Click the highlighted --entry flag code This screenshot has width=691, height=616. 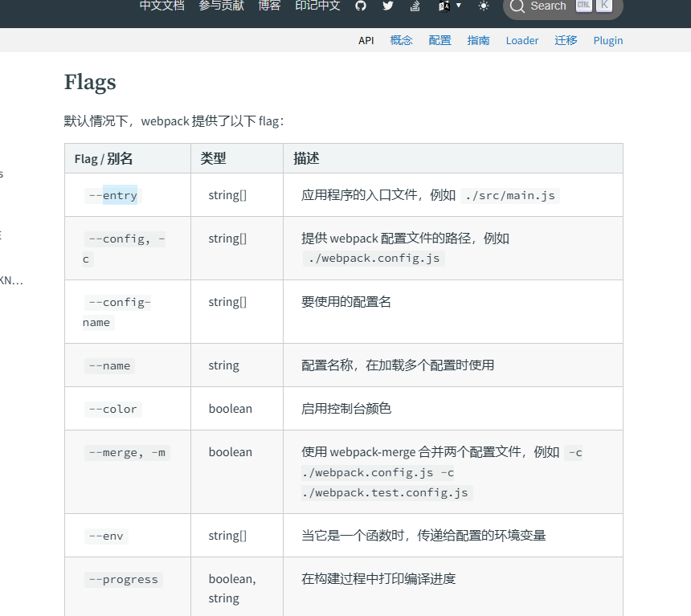pyautogui.click(x=112, y=195)
